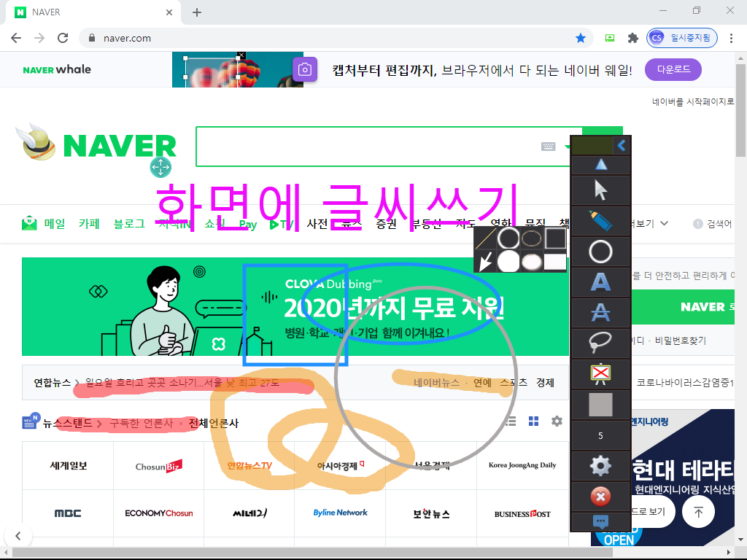The height and width of the screenshot is (560, 747).
Task: Bookmark this page with the star icon
Action: (x=580, y=38)
